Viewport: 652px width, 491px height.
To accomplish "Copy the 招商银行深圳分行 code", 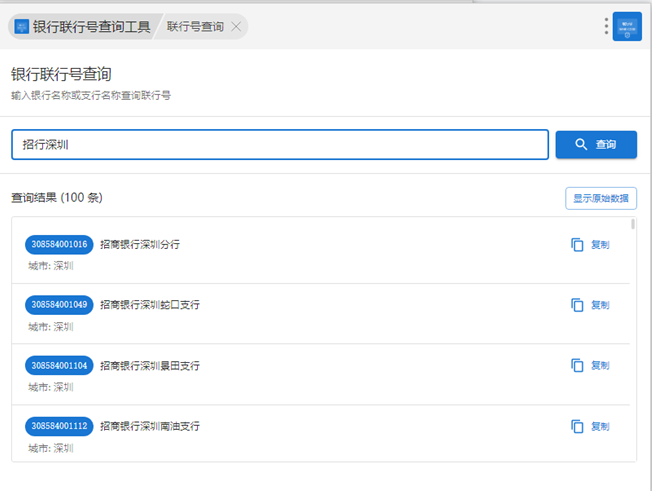I will pyautogui.click(x=590, y=245).
